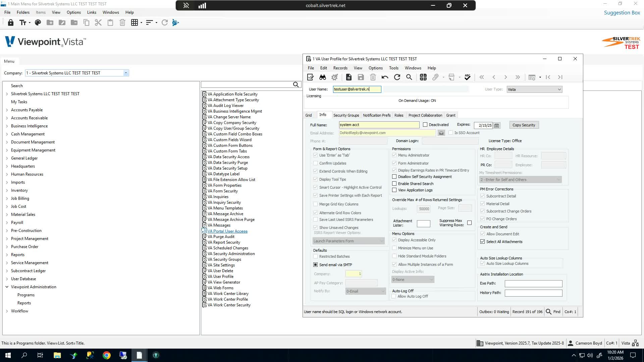Screen dimensions: 644x362
Task: Expand the Payroll folder
Action: (7, 223)
